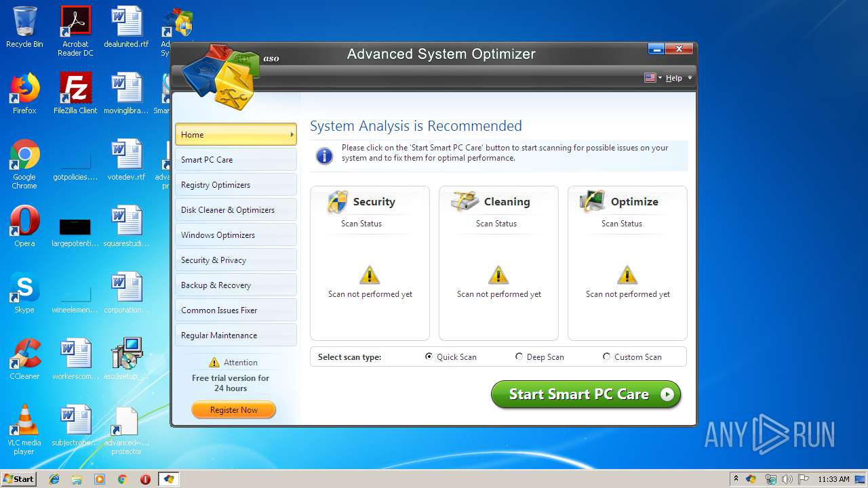Open Disk Cleaner & Optimizers section

coord(236,209)
